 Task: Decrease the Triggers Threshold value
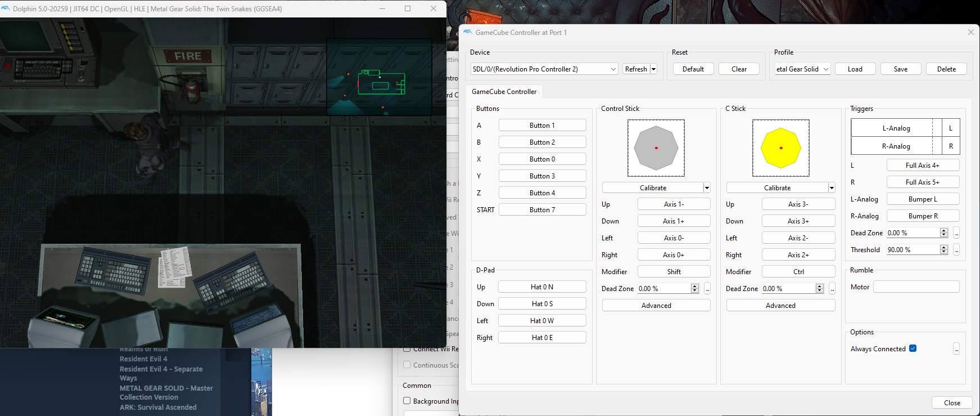coord(944,252)
